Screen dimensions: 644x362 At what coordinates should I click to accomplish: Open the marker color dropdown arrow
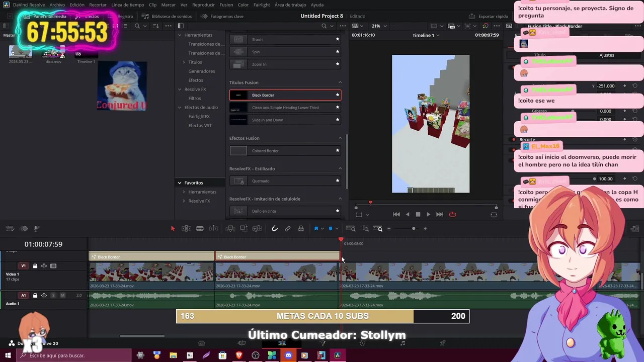pyautogui.click(x=337, y=229)
